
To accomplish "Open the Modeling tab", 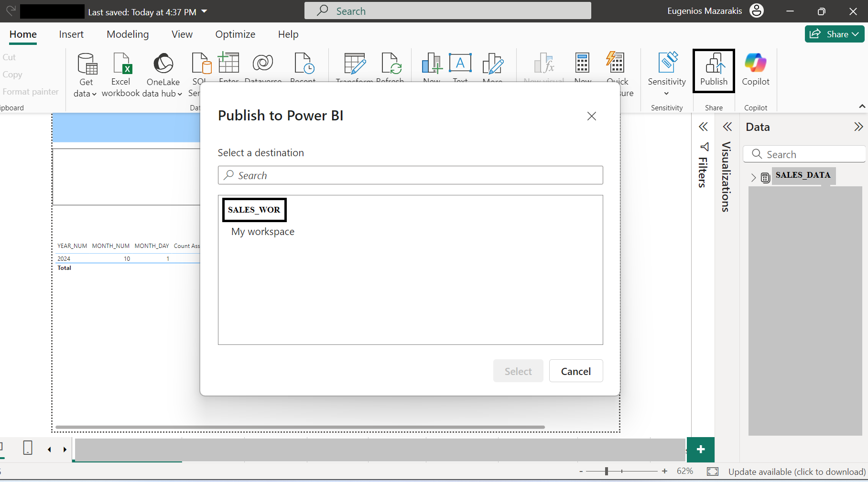I will (128, 34).
